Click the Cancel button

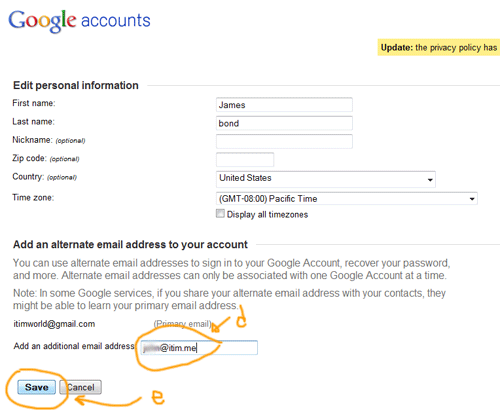(80, 387)
